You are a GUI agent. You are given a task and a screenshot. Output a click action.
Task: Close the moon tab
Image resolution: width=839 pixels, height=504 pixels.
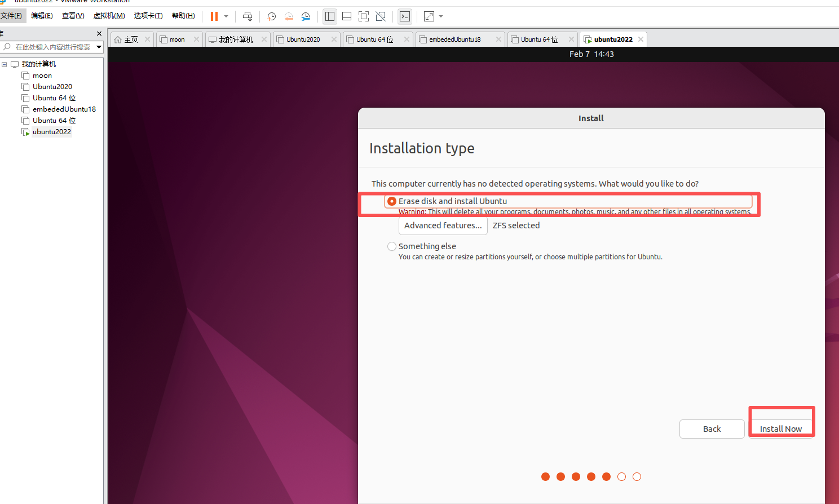click(x=196, y=39)
